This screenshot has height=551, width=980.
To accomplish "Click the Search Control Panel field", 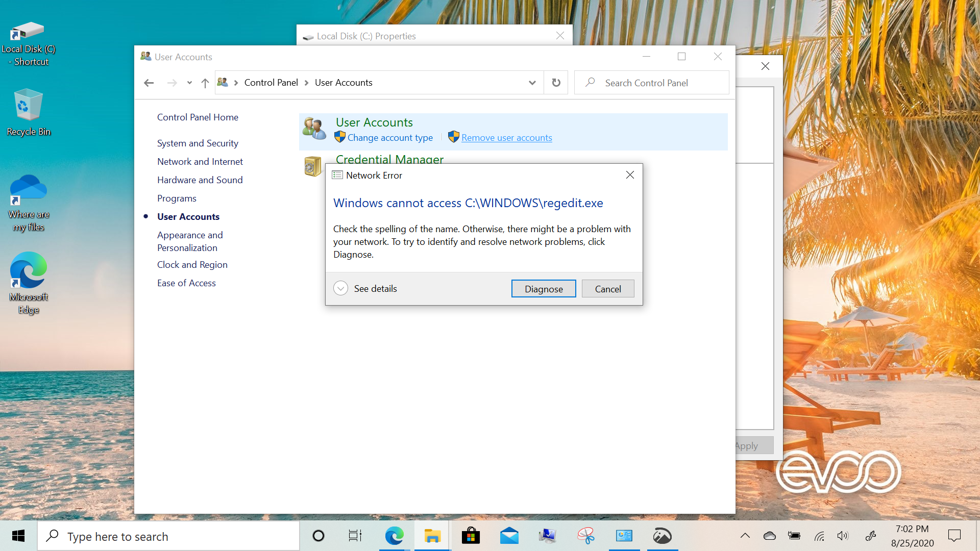I will [x=652, y=83].
